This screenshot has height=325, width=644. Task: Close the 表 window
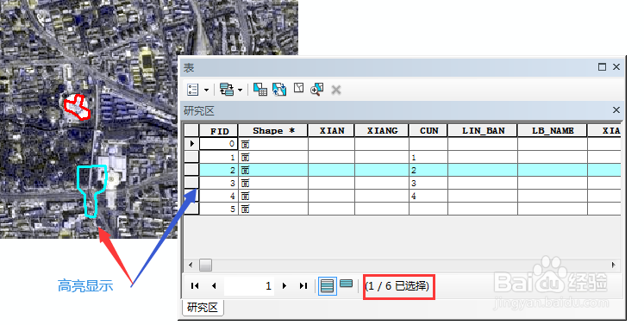616,66
